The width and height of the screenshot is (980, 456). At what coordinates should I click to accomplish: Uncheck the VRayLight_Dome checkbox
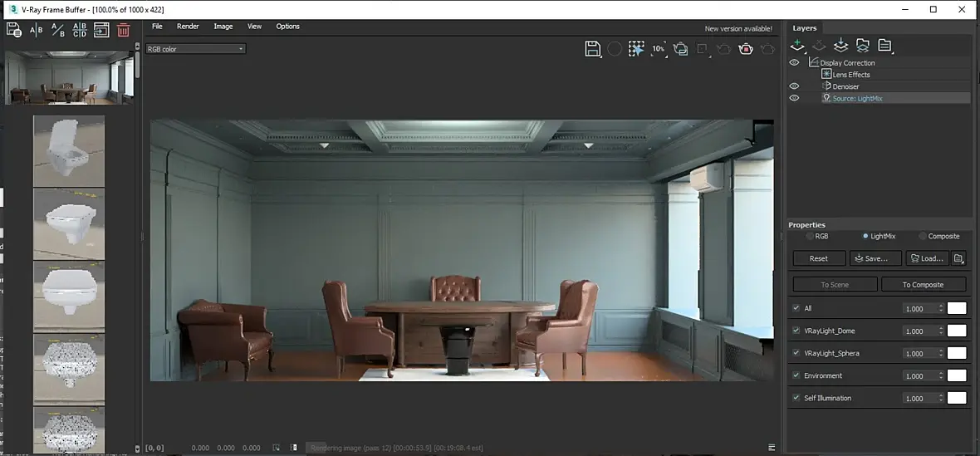point(796,331)
